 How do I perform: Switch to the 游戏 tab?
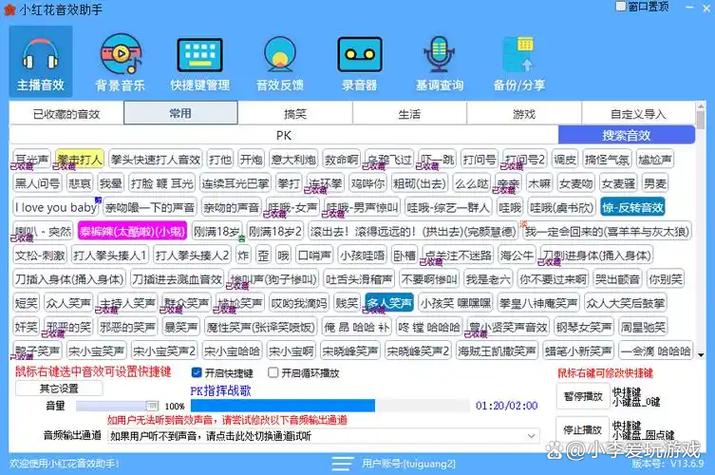[x=524, y=114]
